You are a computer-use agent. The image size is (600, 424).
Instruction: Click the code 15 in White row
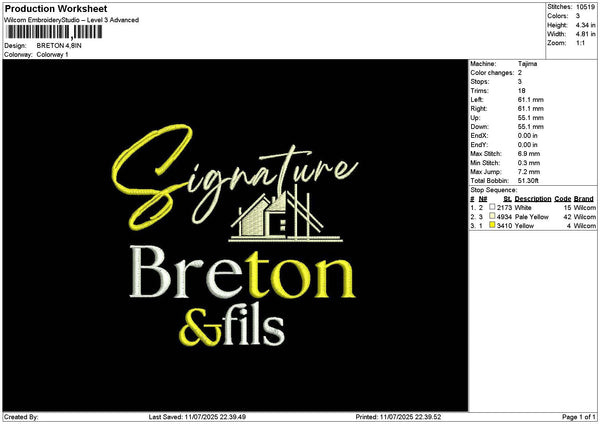567,208
